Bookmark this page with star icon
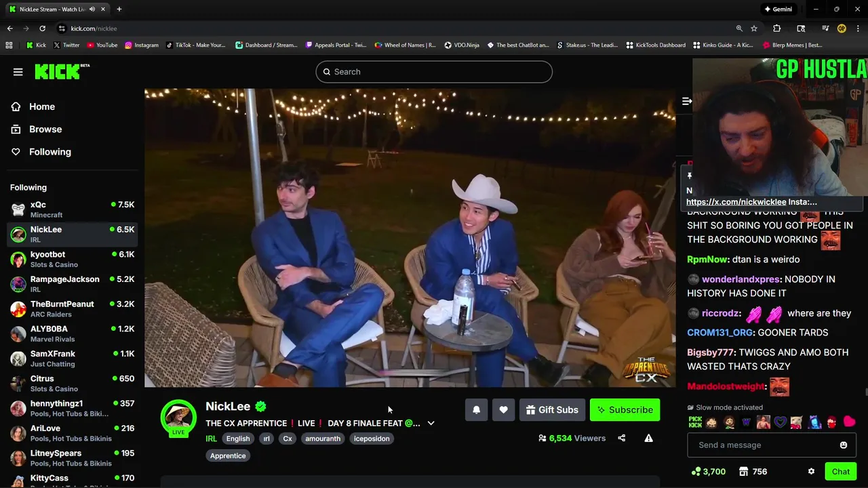 tap(754, 28)
